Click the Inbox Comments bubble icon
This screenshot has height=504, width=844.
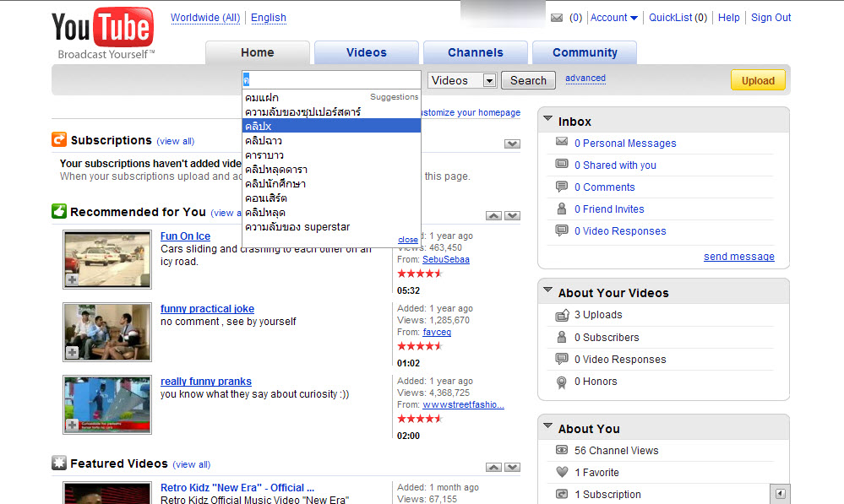coord(562,186)
